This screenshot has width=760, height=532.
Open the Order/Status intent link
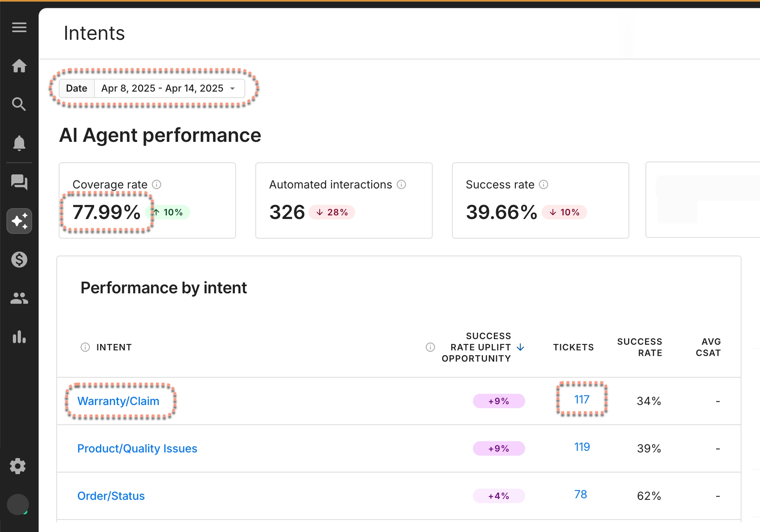pyautogui.click(x=111, y=496)
